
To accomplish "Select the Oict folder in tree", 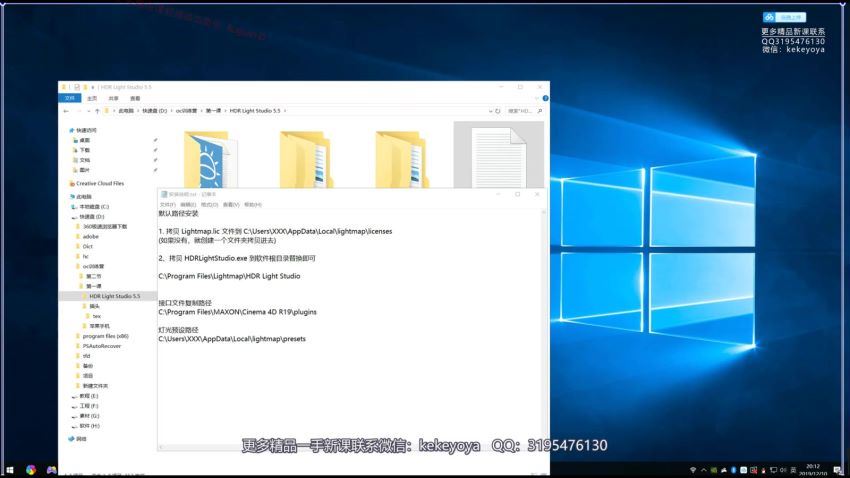I will click(87, 246).
